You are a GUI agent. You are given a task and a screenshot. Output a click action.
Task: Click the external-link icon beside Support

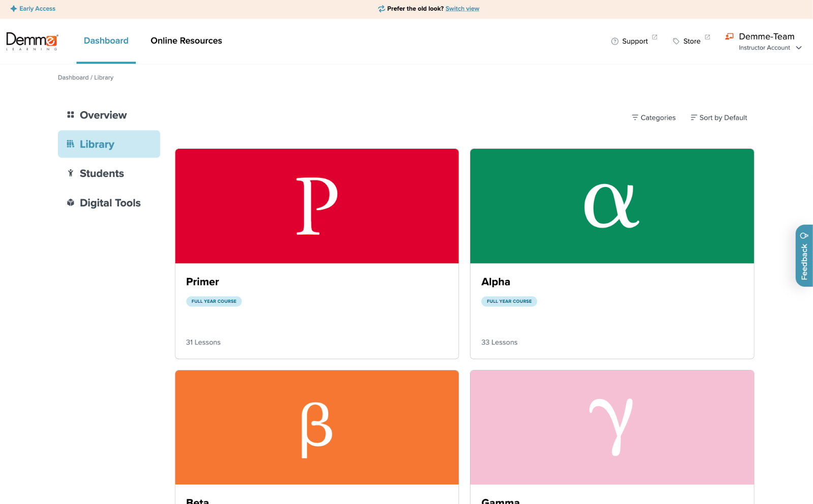pyautogui.click(x=654, y=37)
